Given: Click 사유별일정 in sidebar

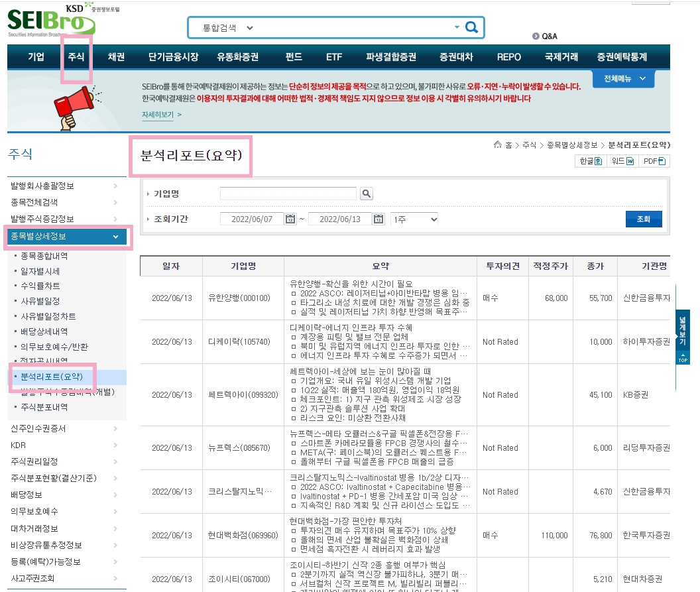Looking at the screenshot, I should (x=40, y=302).
